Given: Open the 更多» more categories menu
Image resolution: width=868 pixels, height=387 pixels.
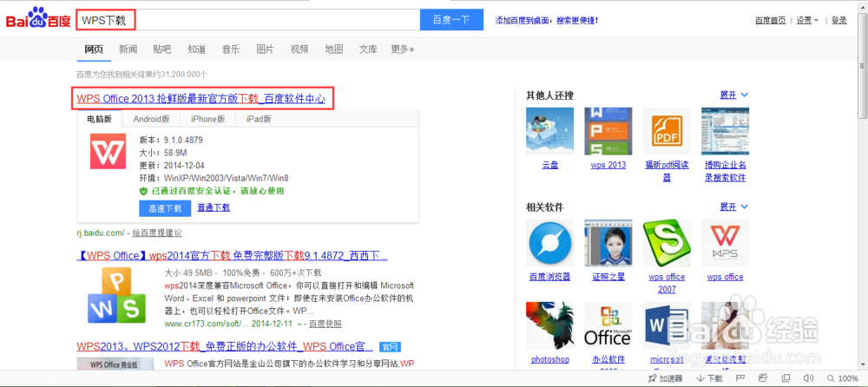Looking at the screenshot, I should (403, 49).
